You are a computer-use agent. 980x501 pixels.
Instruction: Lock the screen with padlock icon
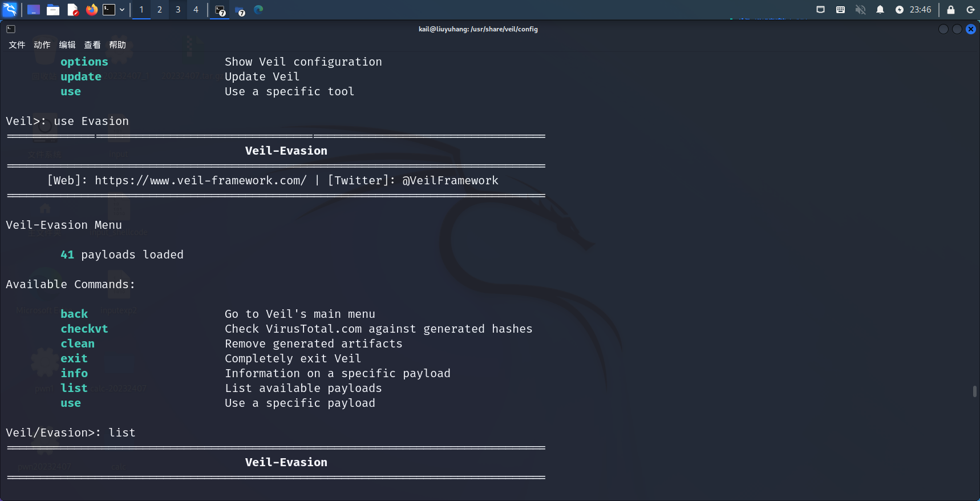(951, 10)
